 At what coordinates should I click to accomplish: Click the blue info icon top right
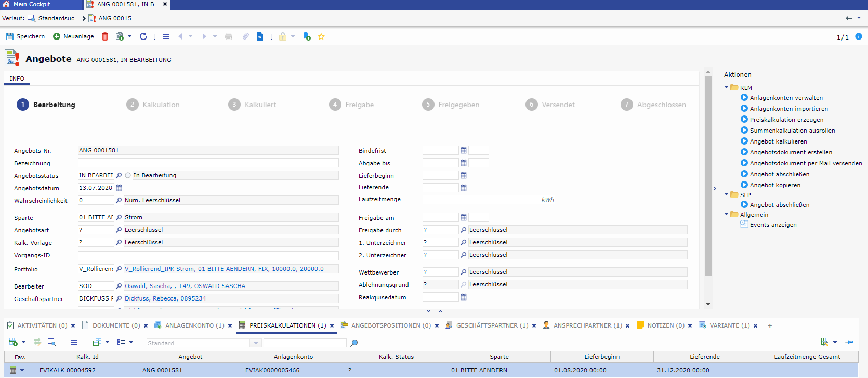[x=859, y=36]
